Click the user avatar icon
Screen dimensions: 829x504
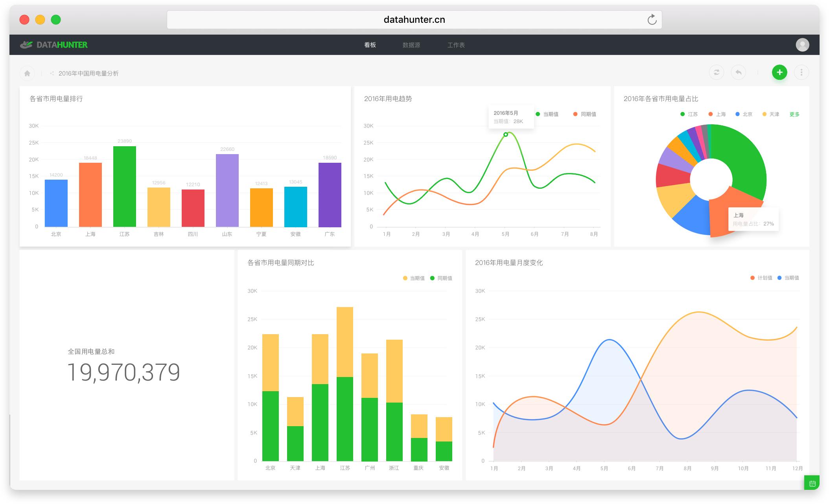(802, 45)
